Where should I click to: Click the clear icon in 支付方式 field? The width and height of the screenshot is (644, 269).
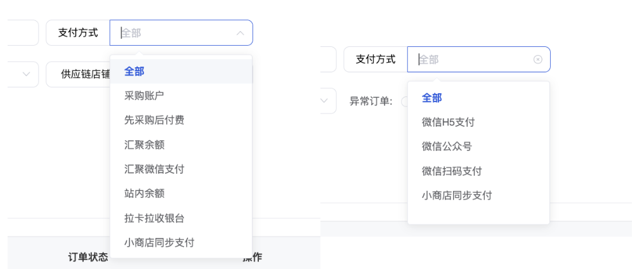(537, 60)
